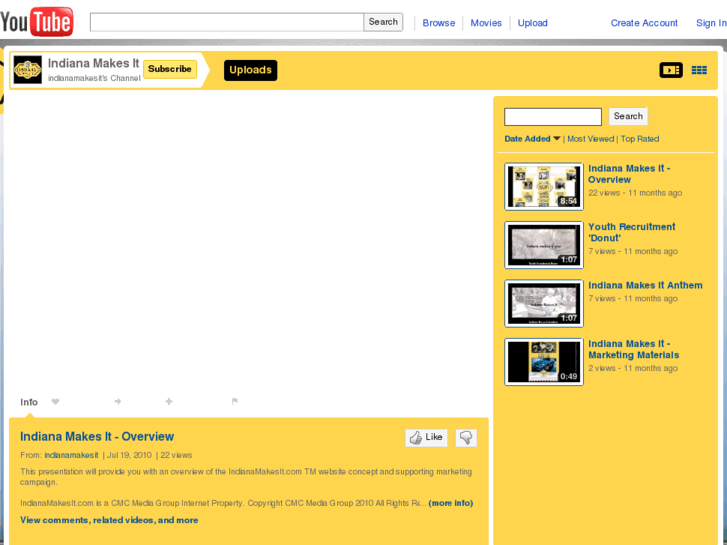Click the YouTube logo
727x545 pixels.
click(x=37, y=21)
